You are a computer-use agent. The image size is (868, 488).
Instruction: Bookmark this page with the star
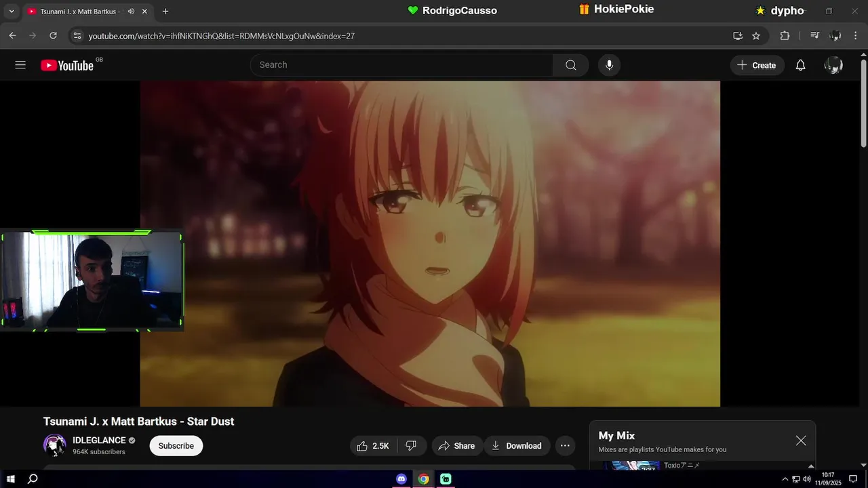(x=756, y=36)
